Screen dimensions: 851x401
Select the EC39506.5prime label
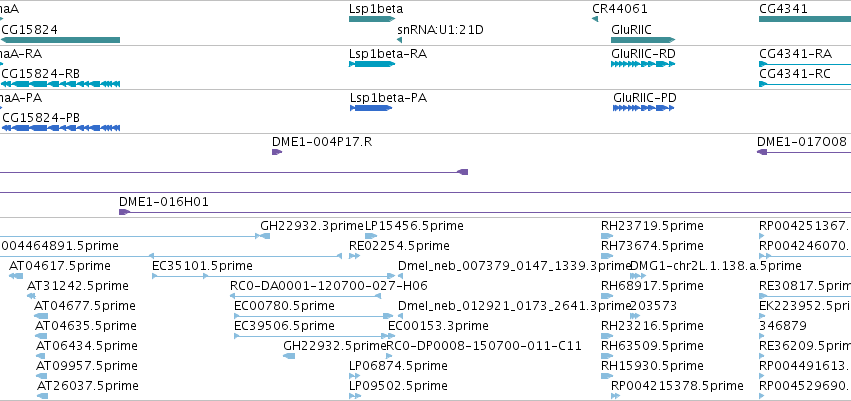click(x=284, y=326)
